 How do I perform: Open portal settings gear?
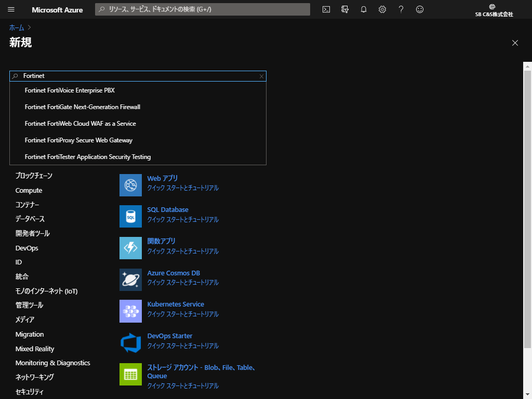click(382, 9)
